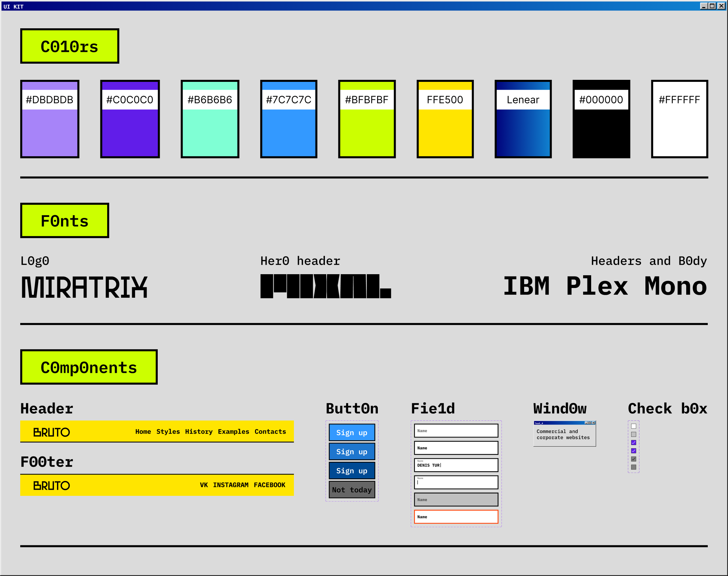
Task: Go to the Contacts nav item
Action: [270, 431]
